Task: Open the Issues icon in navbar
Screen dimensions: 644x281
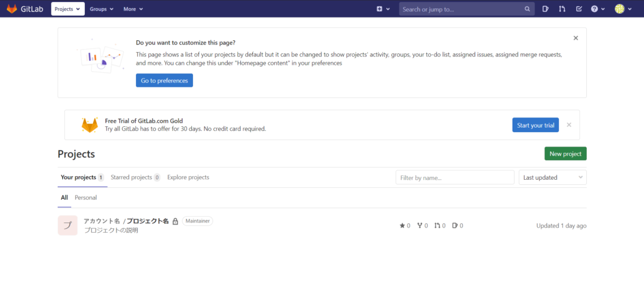Action: [545, 9]
